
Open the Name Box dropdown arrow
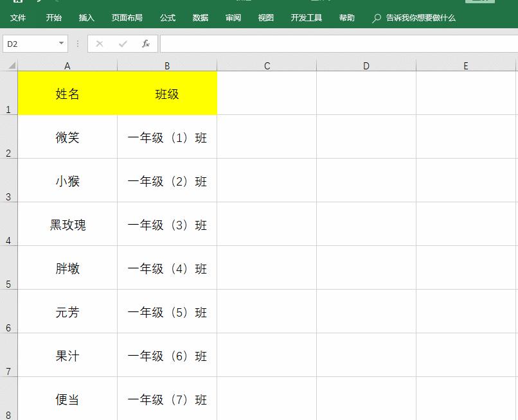pos(61,44)
